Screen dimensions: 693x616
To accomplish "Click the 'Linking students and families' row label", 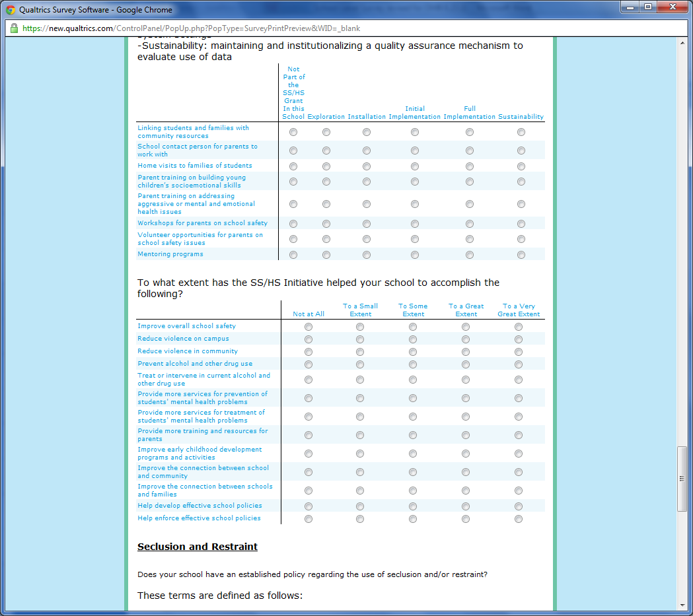I will tap(193, 131).
